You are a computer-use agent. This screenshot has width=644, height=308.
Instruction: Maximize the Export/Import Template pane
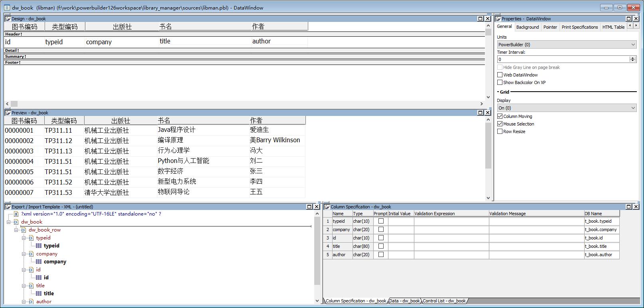pyautogui.click(x=309, y=207)
